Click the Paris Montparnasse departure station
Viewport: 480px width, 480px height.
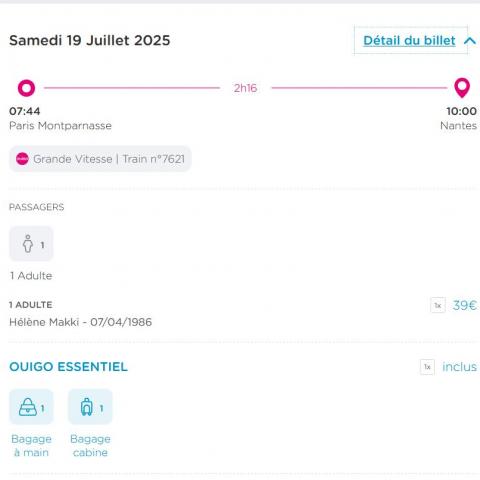[60, 126]
